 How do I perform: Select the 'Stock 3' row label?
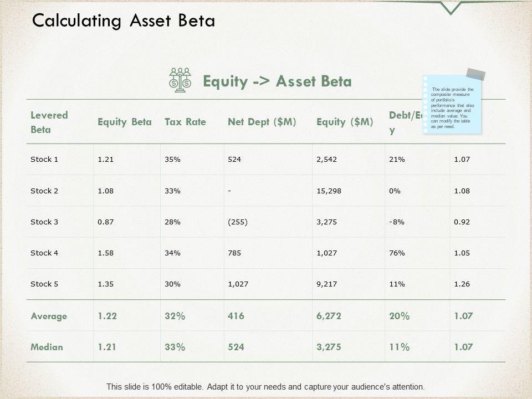point(44,222)
